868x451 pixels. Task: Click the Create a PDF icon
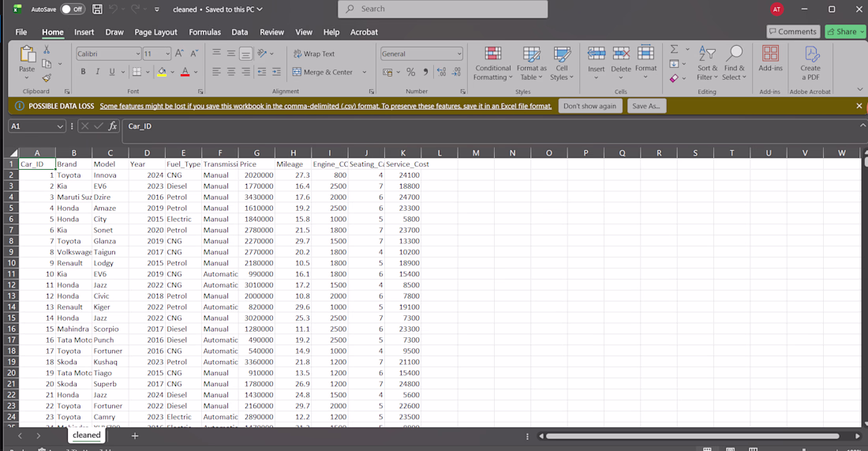tap(810, 62)
